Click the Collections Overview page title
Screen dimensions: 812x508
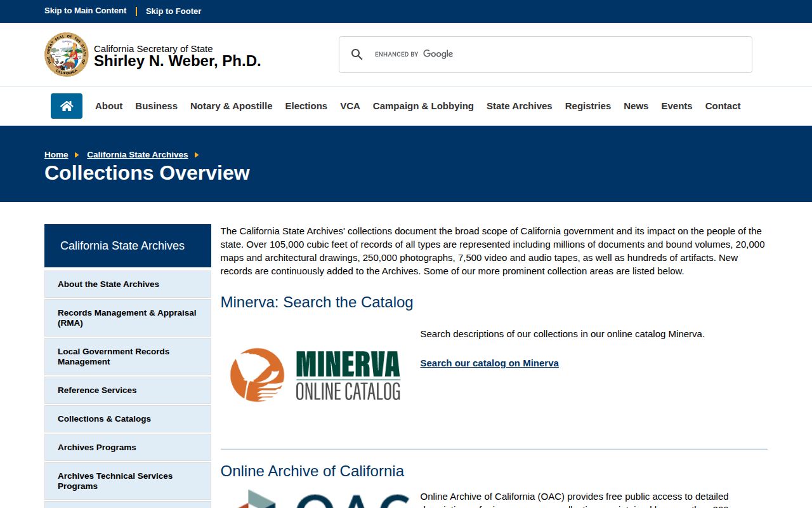[x=147, y=173]
